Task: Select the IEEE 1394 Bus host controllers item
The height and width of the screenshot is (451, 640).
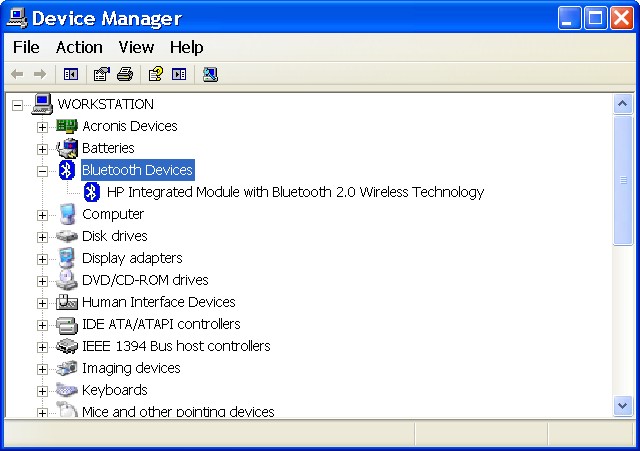Action: (x=176, y=346)
